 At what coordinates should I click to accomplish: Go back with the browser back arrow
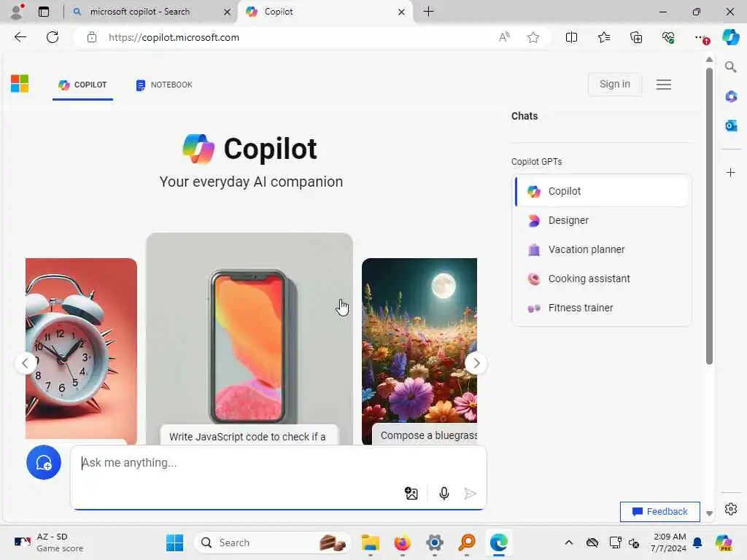pos(20,37)
